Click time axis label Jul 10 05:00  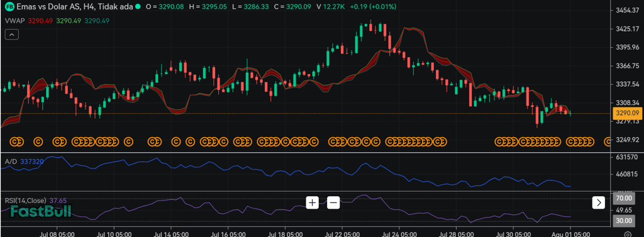tap(114, 234)
